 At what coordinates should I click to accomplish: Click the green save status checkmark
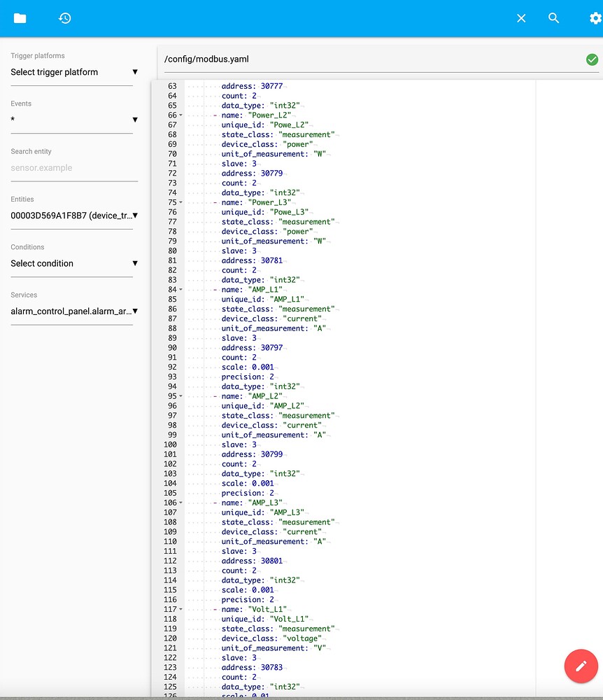592,59
